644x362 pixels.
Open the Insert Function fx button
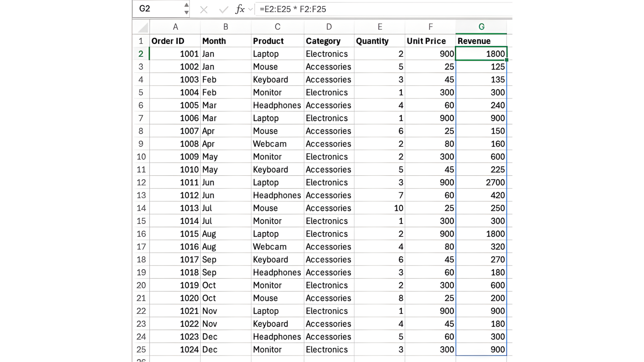pyautogui.click(x=239, y=9)
